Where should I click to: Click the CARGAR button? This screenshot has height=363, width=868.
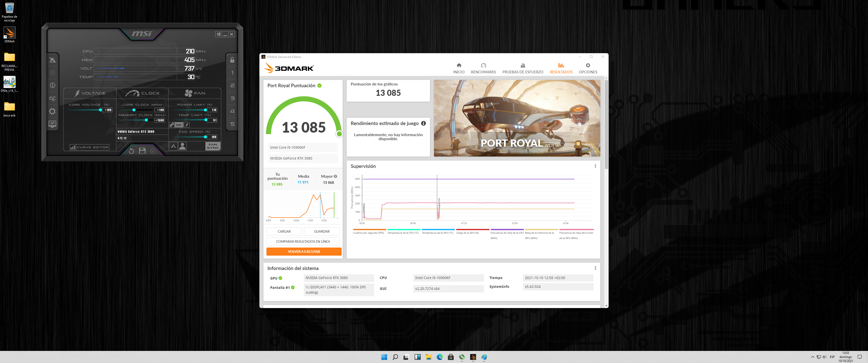coord(284,231)
